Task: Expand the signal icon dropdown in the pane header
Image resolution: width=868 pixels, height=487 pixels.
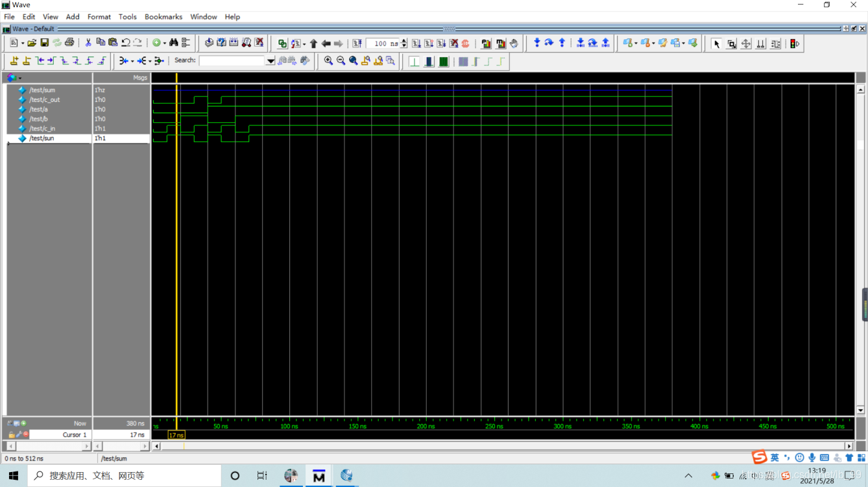Action: (19, 78)
